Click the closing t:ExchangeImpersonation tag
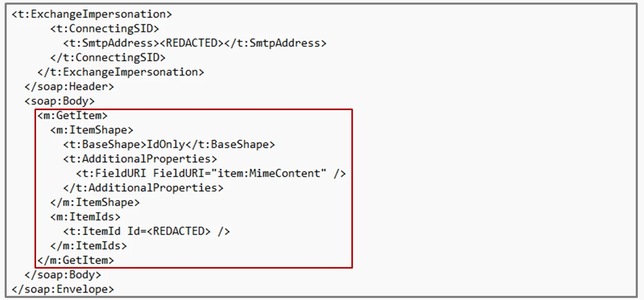The height and width of the screenshot is (300, 644). coord(121,72)
